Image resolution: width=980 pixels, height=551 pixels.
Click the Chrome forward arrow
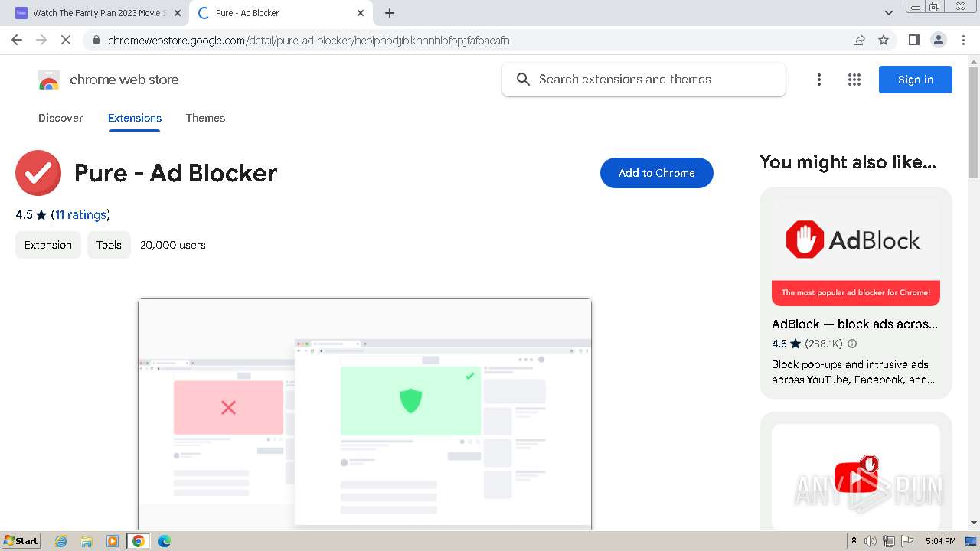click(x=41, y=40)
